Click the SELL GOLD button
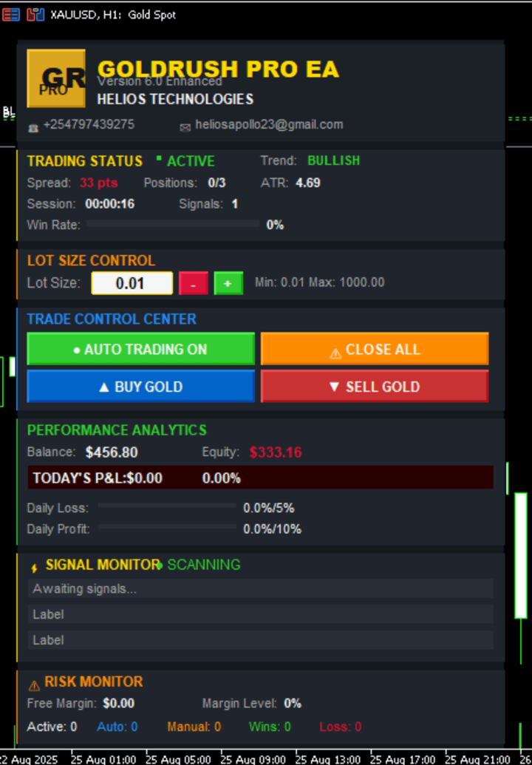The height and width of the screenshot is (765, 532). click(x=375, y=386)
